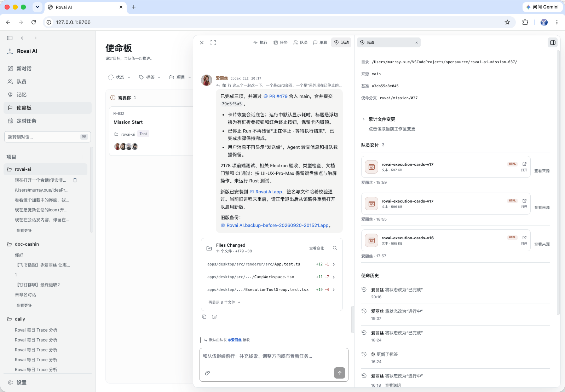The height and width of the screenshot is (392, 565).
Task: Click 查看更多 under rovai-ai project
Action: [x=24, y=230]
